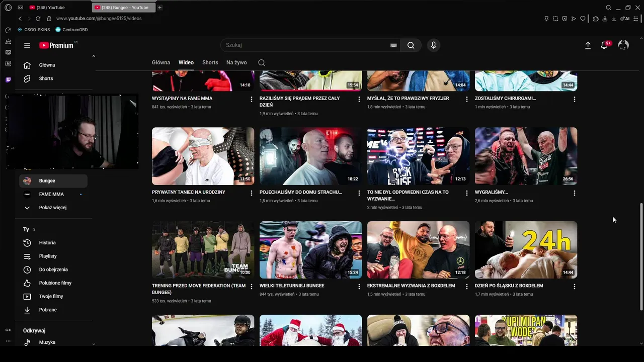Start voice search with microphone icon
This screenshot has height=362, width=644.
click(x=434, y=45)
